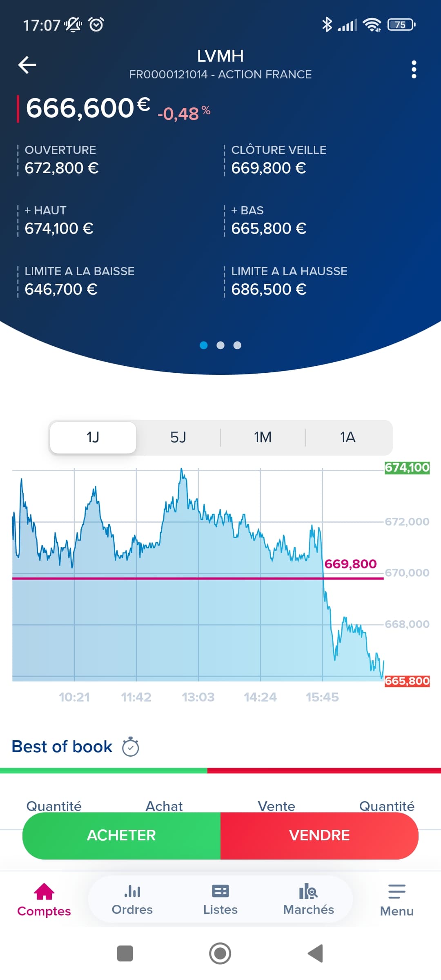Open the hamburger Menu icon
The width and height of the screenshot is (441, 980).
click(396, 892)
